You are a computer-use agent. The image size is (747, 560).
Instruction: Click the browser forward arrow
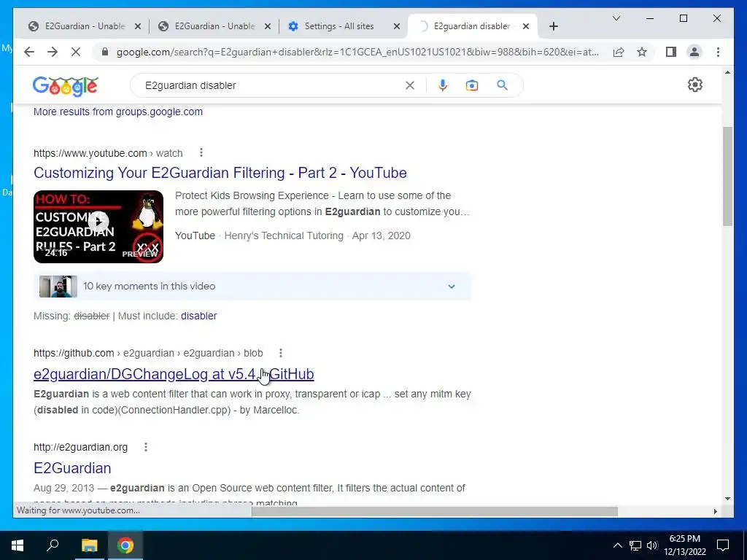click(53, 52)
